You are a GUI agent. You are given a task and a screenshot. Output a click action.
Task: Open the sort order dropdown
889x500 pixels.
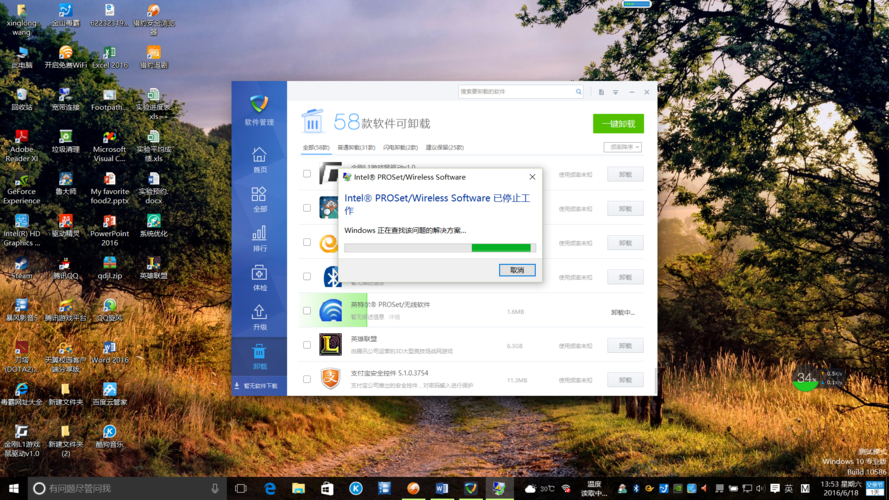tap(622, 147)
